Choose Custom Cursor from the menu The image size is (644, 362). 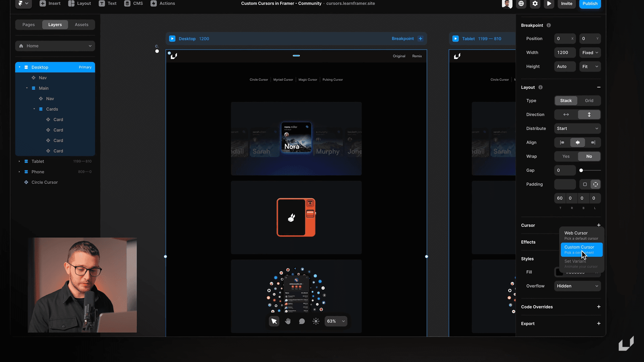click(x=582, y=250)
